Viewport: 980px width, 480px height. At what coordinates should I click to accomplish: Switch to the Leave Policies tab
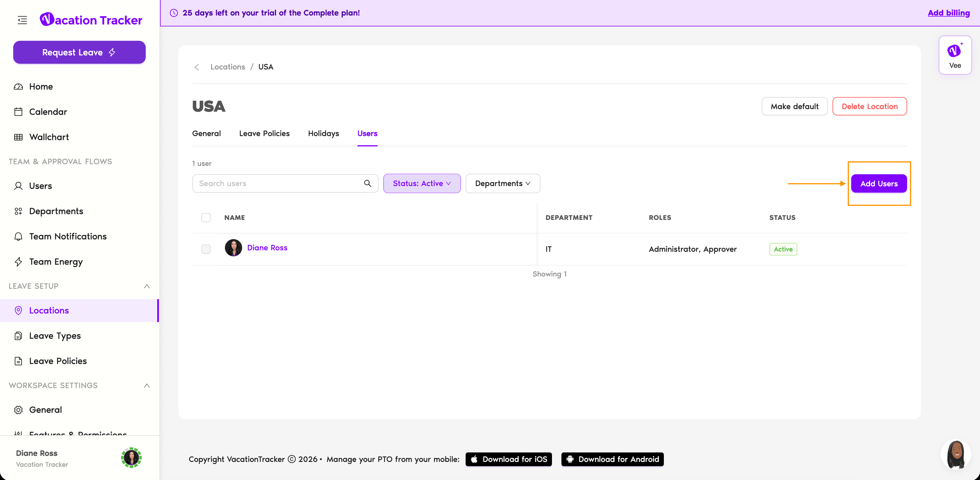coord(265,133)
